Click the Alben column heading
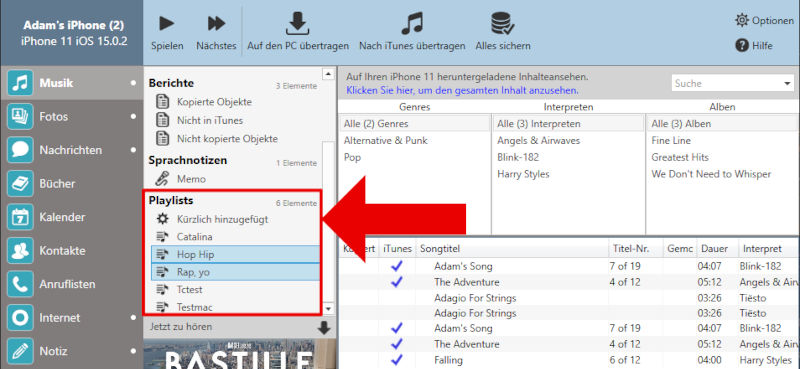Screen dimensions: 800x369 [722, 107]
